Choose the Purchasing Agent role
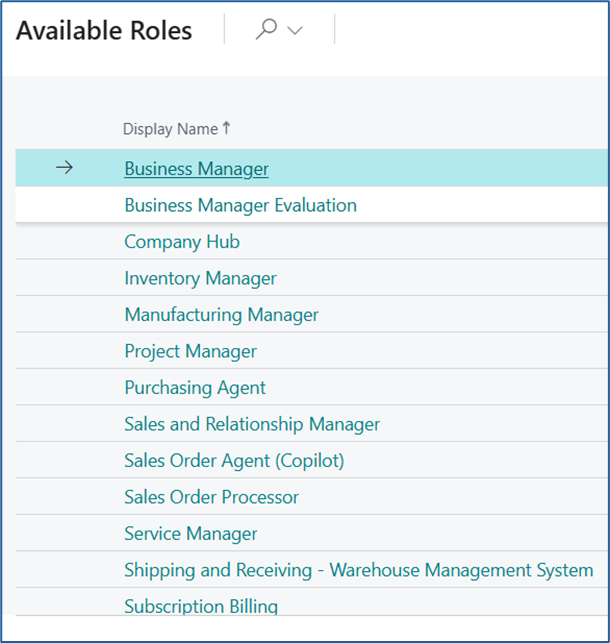 pos(195,388)
